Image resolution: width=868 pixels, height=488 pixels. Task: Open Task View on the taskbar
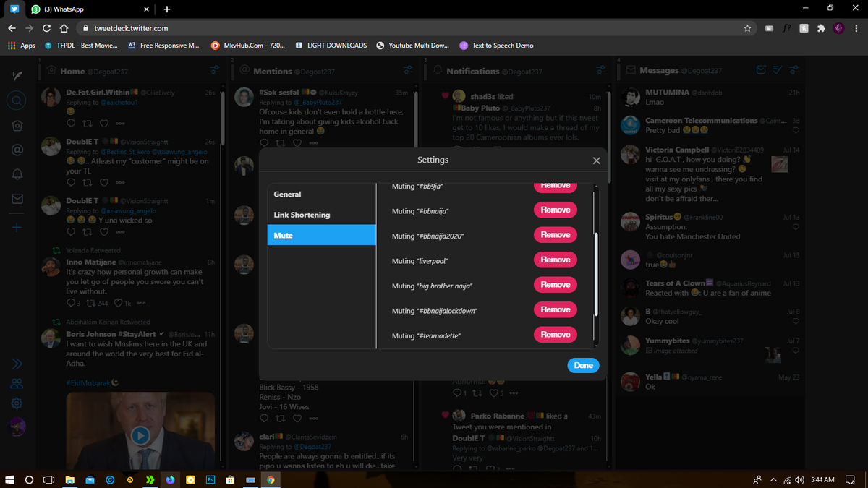49,479
